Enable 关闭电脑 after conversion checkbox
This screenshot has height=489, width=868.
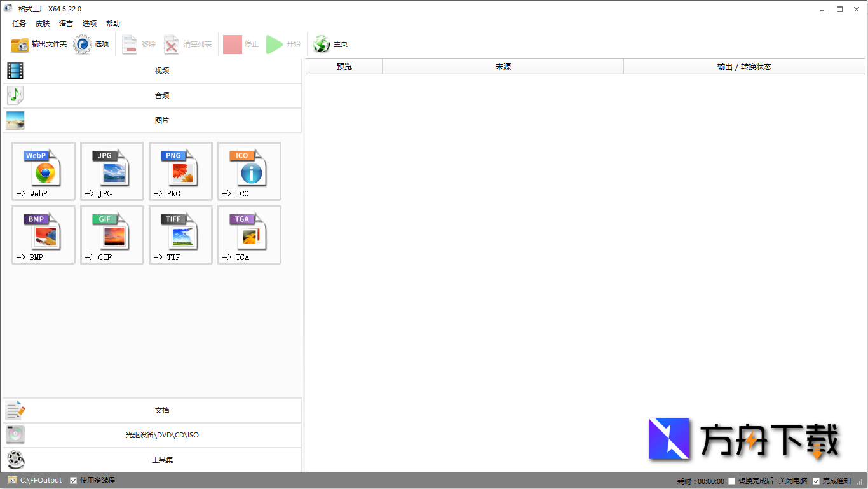tap(732, 481)
